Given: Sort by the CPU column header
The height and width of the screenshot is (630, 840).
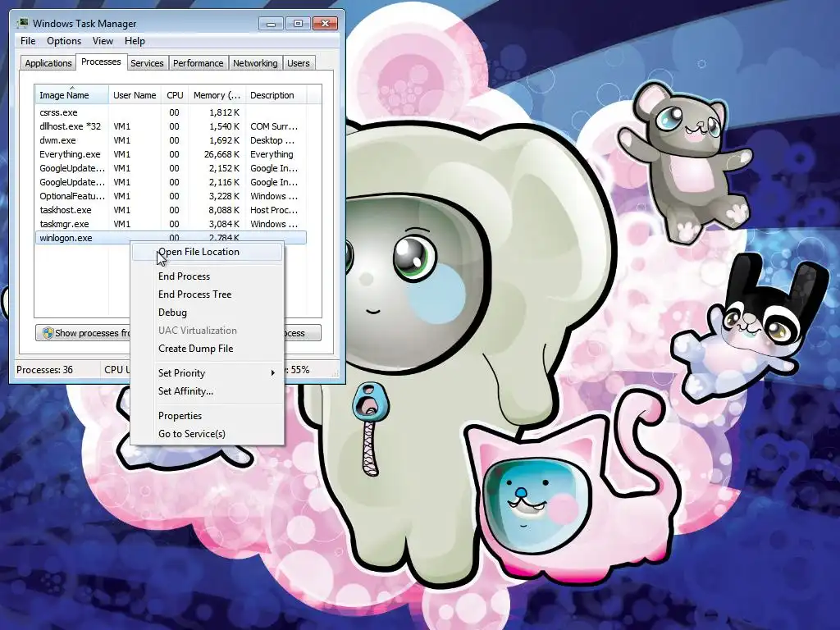Looking at the screenshot, I should pos(175,95).
